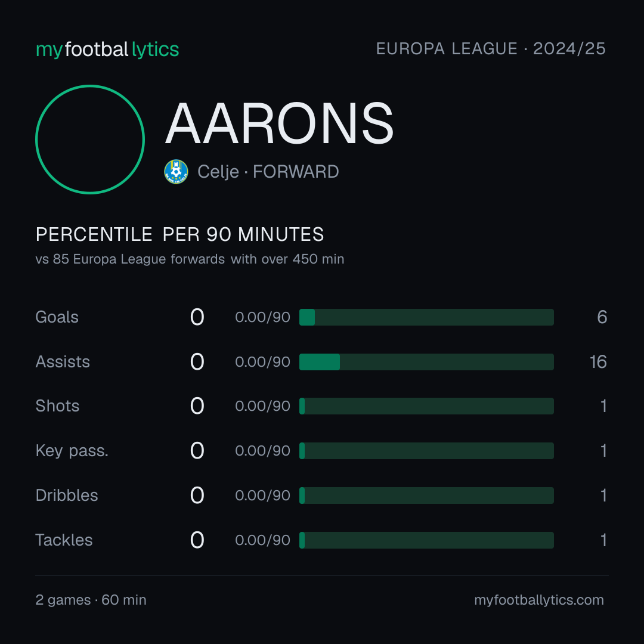The image size is (644, 644).
Task: Click the Celje club crest icon
Action: click(x=176, y=172)
